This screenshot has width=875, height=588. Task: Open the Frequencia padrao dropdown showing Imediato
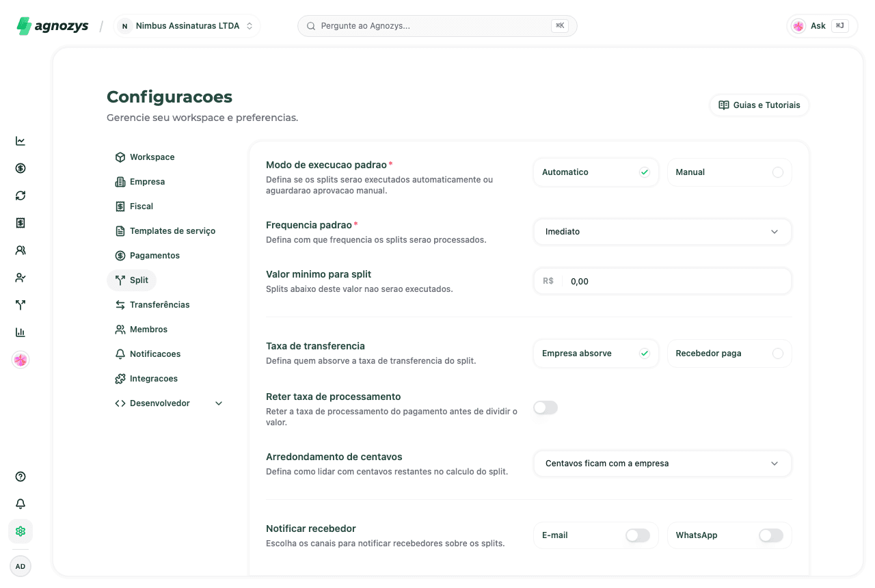pos(662,232)
